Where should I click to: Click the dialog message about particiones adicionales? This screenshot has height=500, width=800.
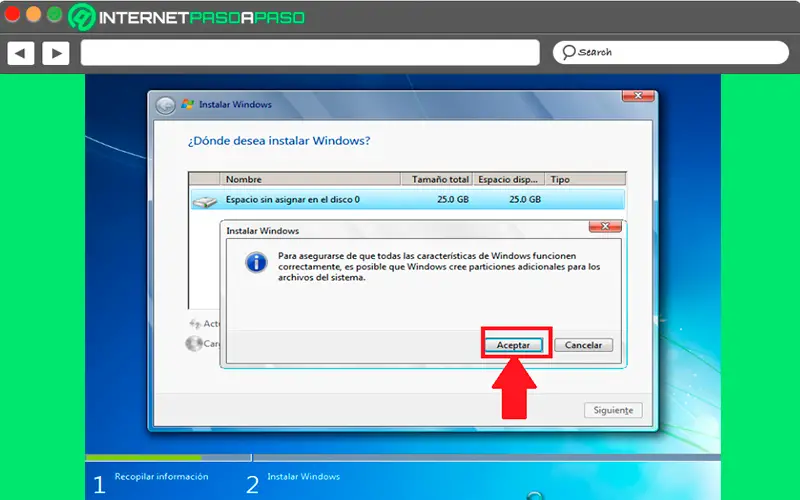point(439,267)
